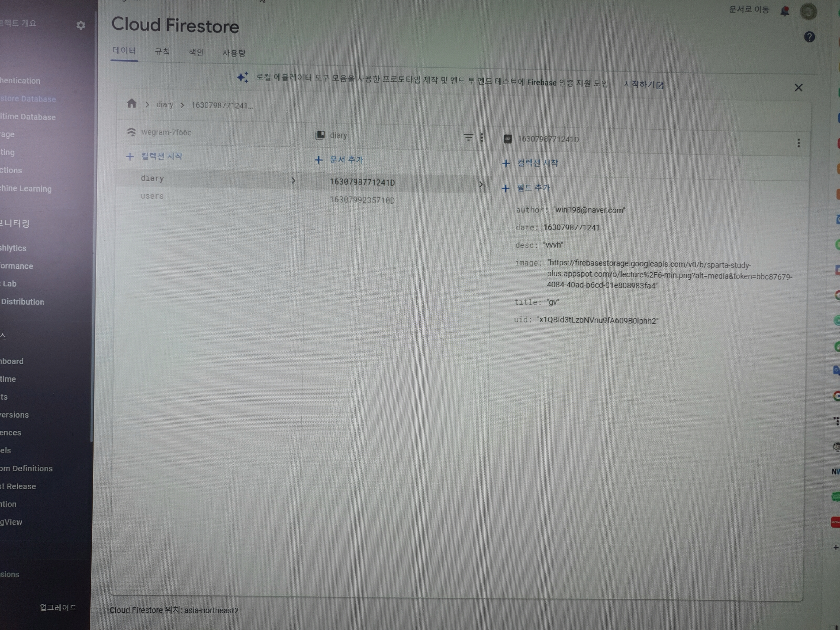Open diary collection three-dot menu
This screenshot has width=840, height=630.
[482, 137]
